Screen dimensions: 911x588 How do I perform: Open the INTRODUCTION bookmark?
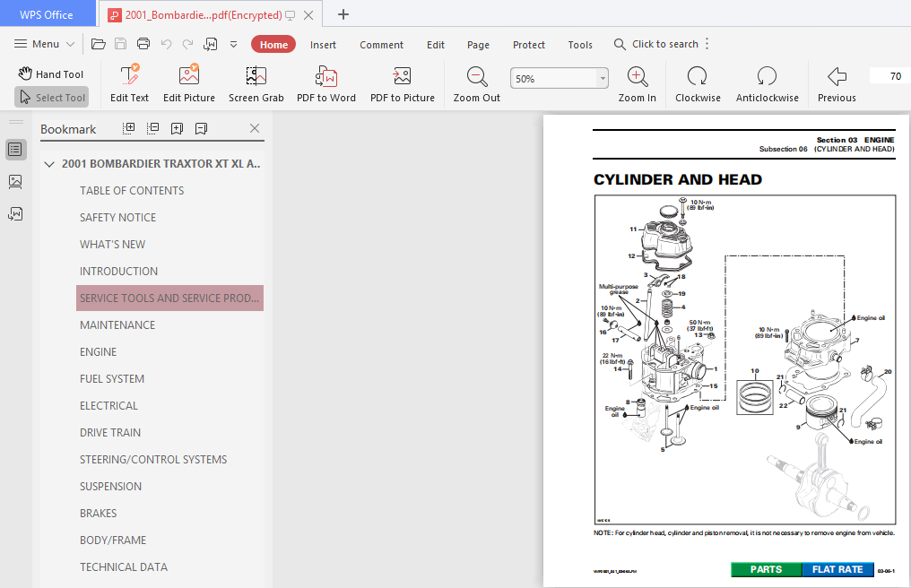click(x=118, y=272)
